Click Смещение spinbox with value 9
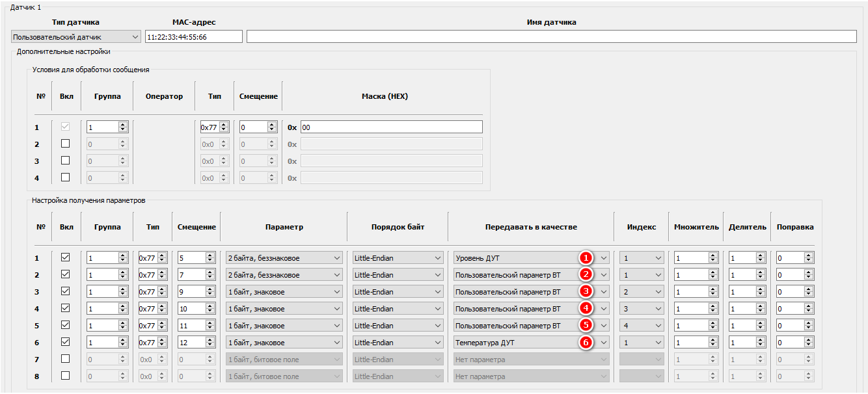The height and width of the screenshot is (394, 868). 196,292
